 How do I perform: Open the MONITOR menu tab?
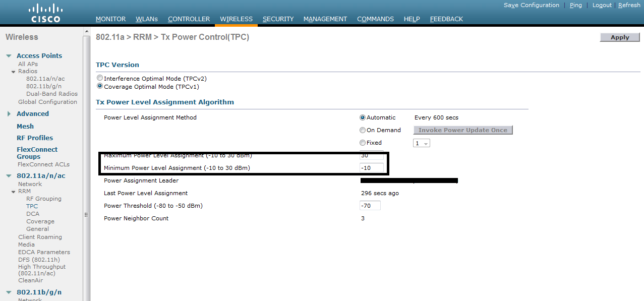[110, 19]
